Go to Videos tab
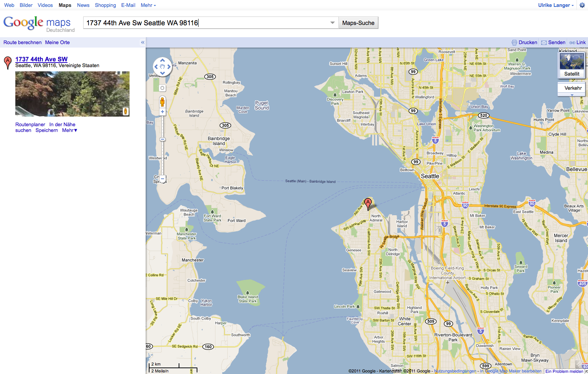Viewport: 588px width, 374px height. click(x=45, y=5)
